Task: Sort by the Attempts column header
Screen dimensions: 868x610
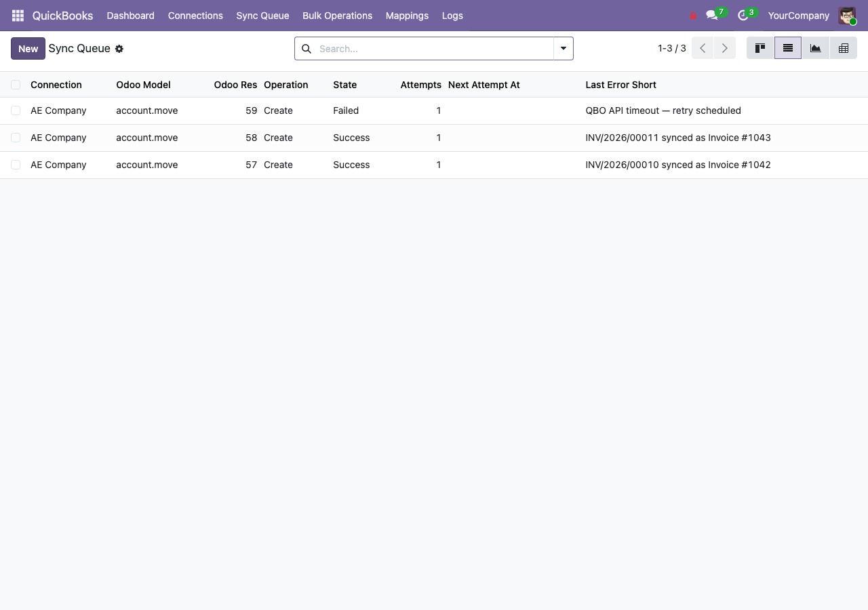Action: [420, 85]
